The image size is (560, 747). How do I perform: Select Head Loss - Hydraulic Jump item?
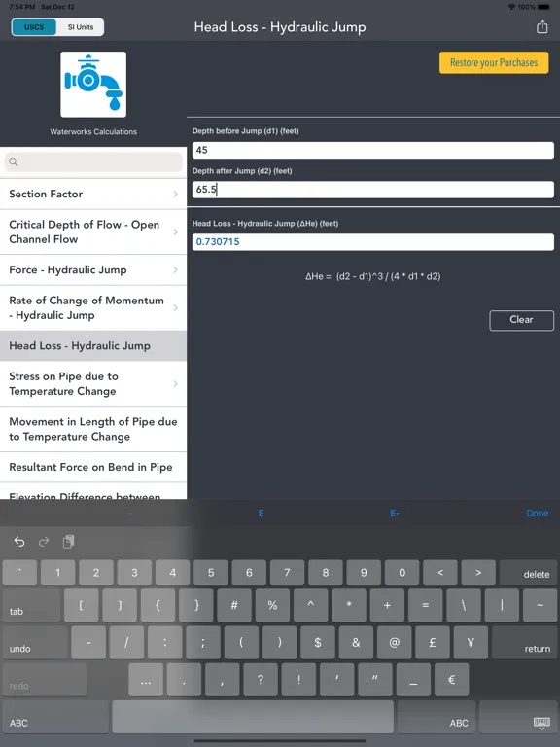93,346
